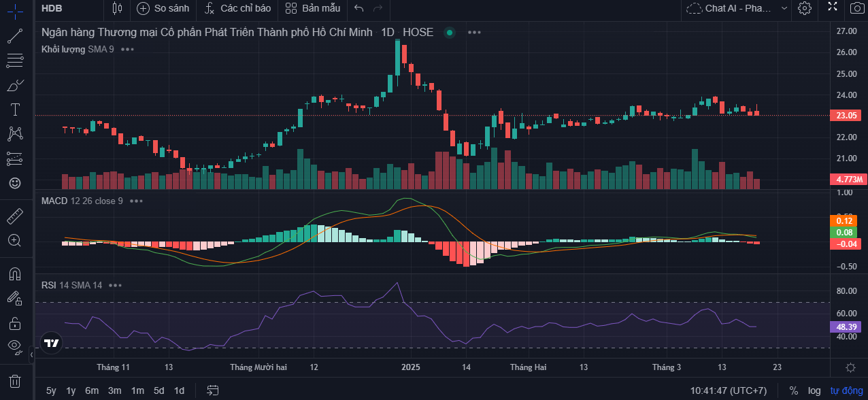
Task: Click the red -0.04 histogram value label
Action: (844, 244)
